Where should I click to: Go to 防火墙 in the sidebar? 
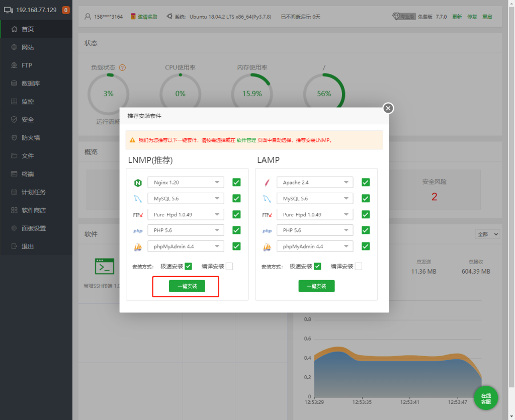click(x=31, y=138)
